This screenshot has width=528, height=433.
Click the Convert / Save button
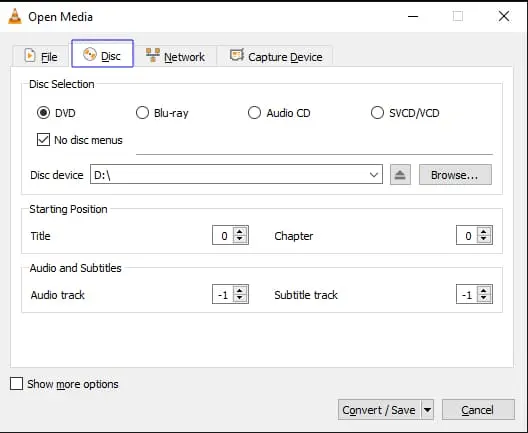point(379,410)
